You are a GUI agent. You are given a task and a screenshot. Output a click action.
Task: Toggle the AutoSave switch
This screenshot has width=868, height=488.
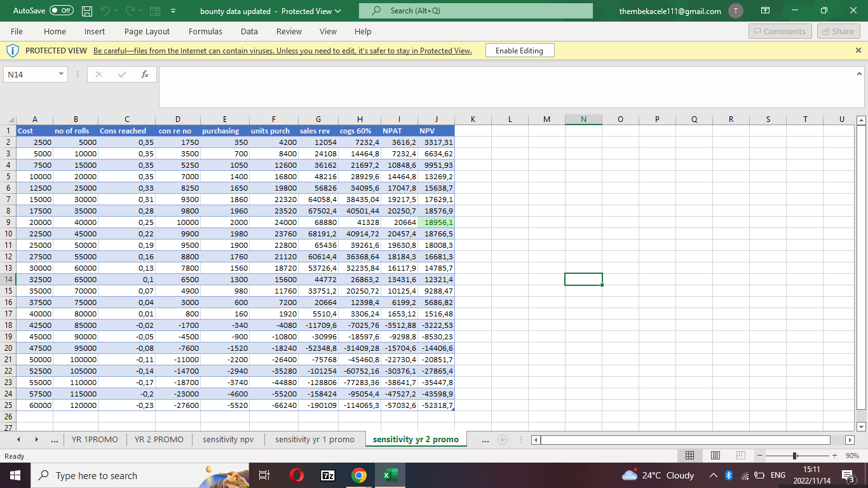62,11
